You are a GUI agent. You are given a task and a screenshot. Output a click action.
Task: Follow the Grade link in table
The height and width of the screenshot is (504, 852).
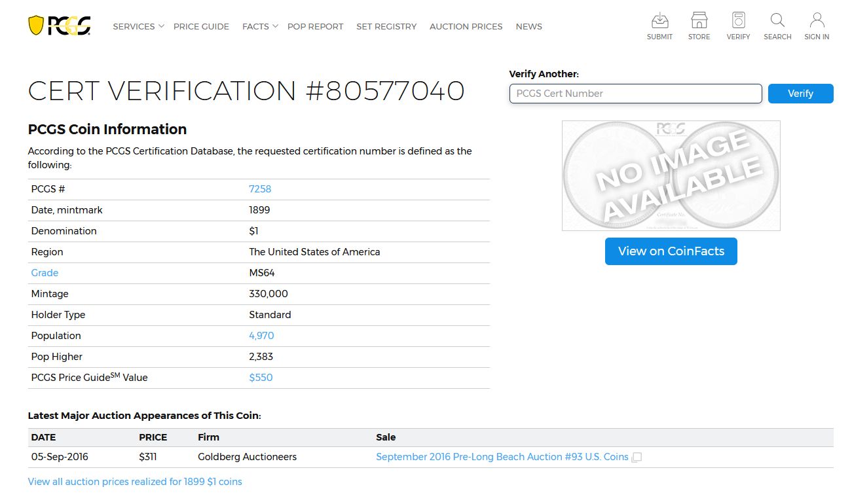(45, 273)
